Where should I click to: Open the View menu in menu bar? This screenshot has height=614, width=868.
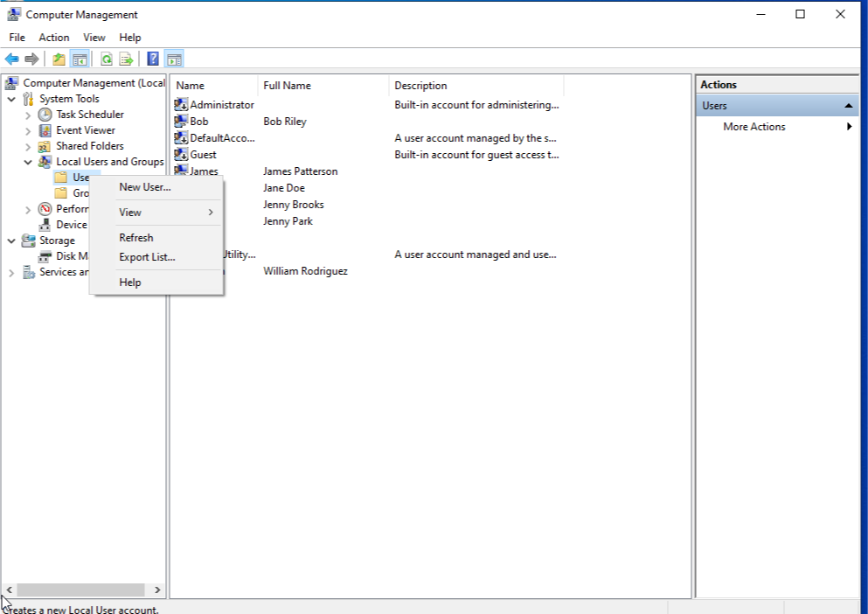pyautogui.click(x=94, y=37)
